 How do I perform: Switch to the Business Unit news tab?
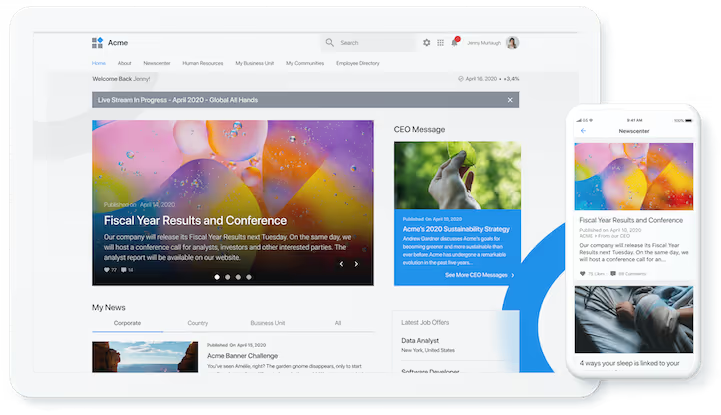(268, 323)
